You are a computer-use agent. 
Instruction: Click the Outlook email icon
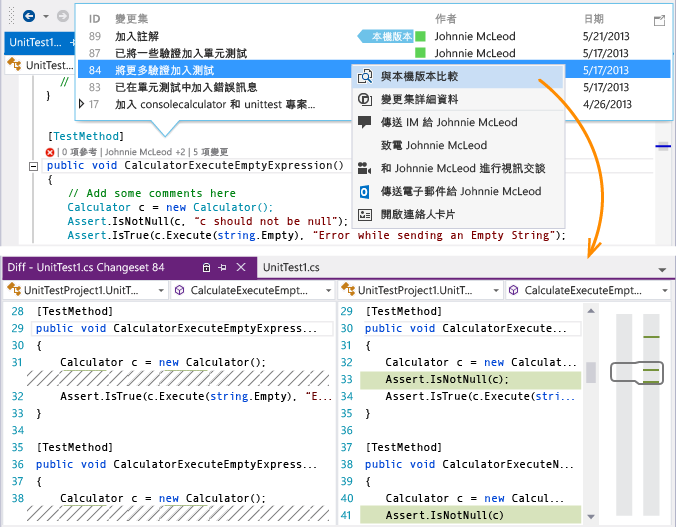pos(365,191)
